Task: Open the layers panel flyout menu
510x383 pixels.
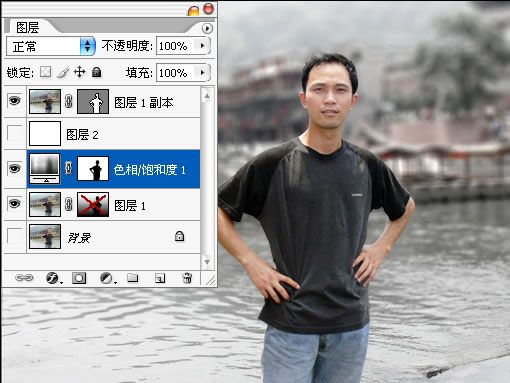Action: [207, 28]
